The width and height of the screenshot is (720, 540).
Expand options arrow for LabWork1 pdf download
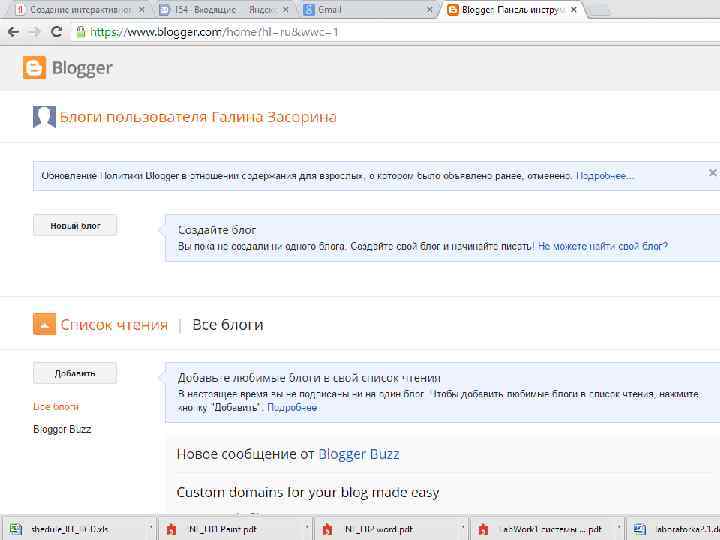pos(619,529)
